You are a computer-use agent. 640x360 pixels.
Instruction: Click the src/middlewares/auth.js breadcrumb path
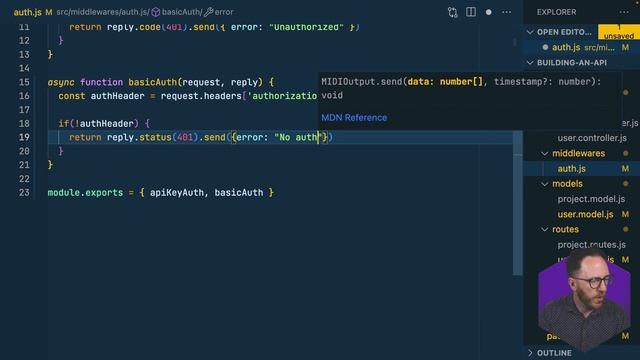pos(103,12)
